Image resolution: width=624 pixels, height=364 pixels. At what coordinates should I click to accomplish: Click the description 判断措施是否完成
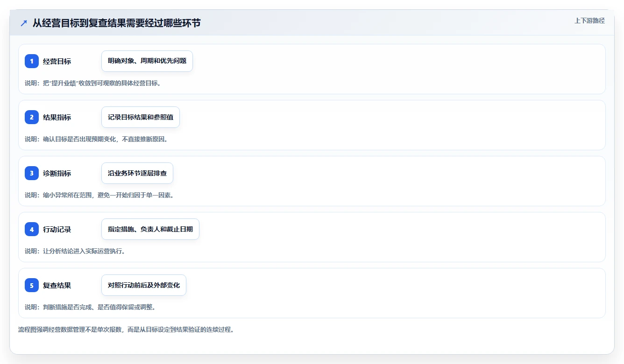tap(90, 307)
